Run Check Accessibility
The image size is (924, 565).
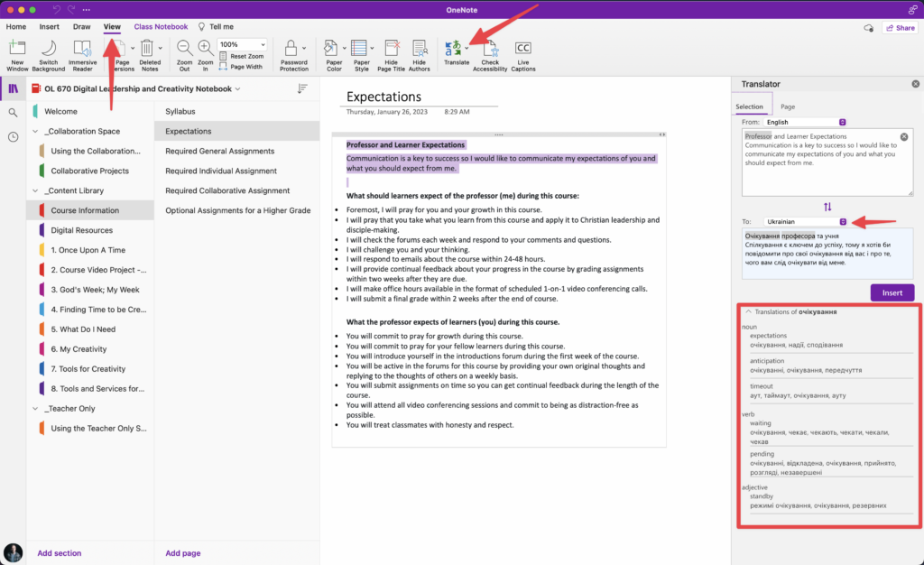pos(490,56)
